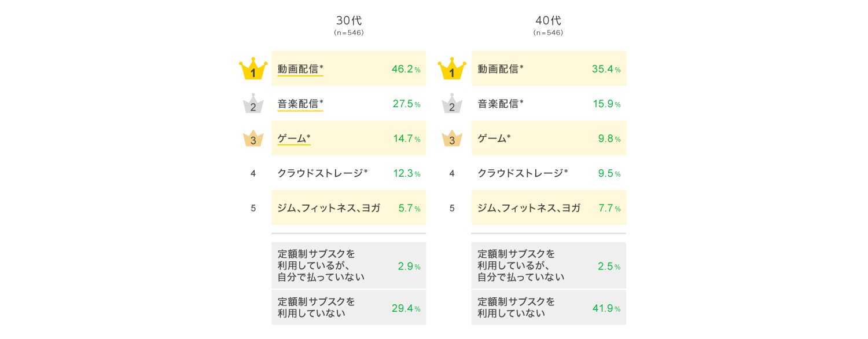The height and width of the screenshot is (339, 868).
Task: Select 自分で払っていない gray box under 40代
Action: pyautogui.click(x=549, y=265)
